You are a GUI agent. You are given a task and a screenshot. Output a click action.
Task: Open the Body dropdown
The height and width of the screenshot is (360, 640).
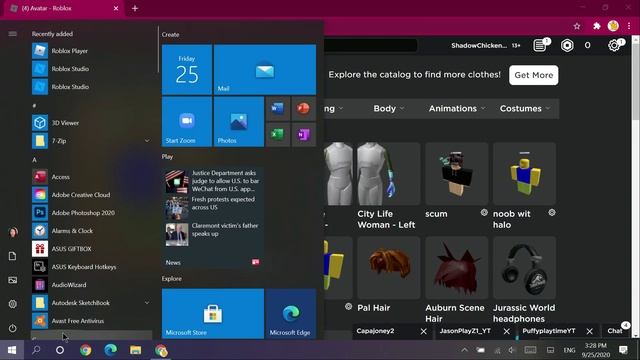(389, 109)
